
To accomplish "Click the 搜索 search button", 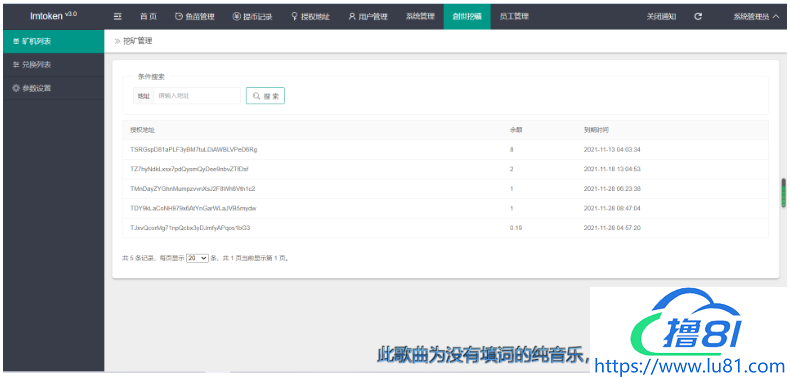I will point(266,96).
